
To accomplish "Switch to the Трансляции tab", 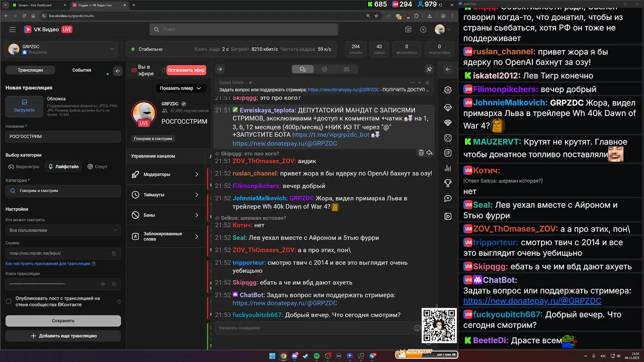I will pyautogui.click(x=30, y=70).
